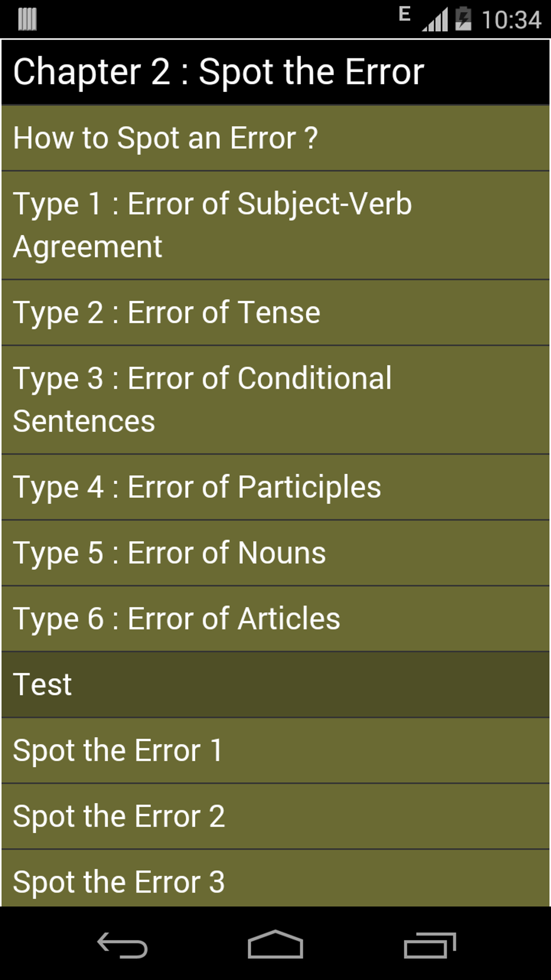Tap the Android back navigation icon

click(122, 945)
